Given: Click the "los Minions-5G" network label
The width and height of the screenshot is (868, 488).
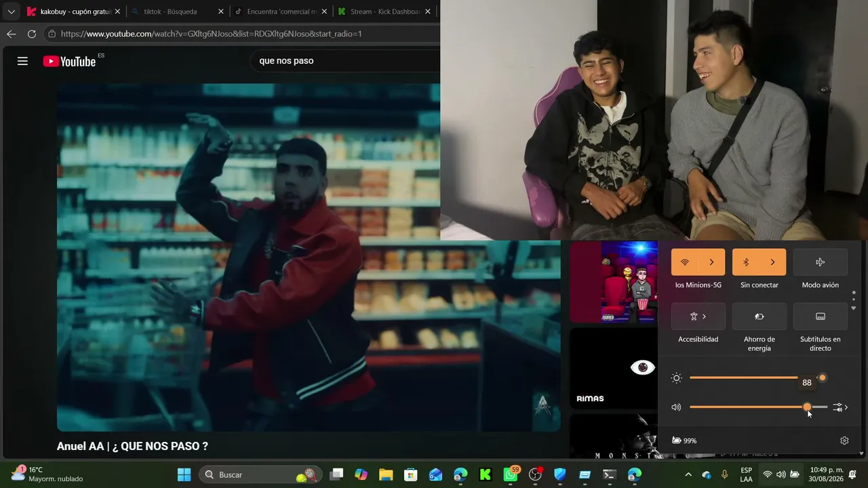Looking at the screenshot, I should pyautogui.click(x=698, y=285).
